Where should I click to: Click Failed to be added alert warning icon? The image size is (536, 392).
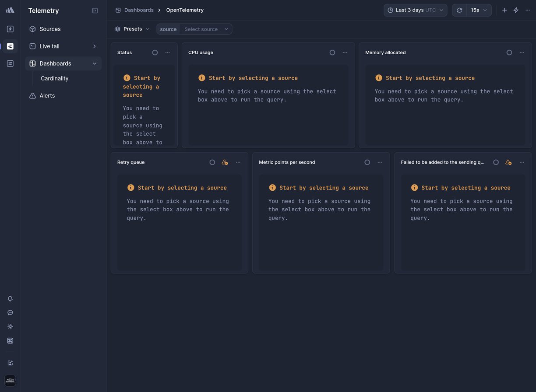508,162
